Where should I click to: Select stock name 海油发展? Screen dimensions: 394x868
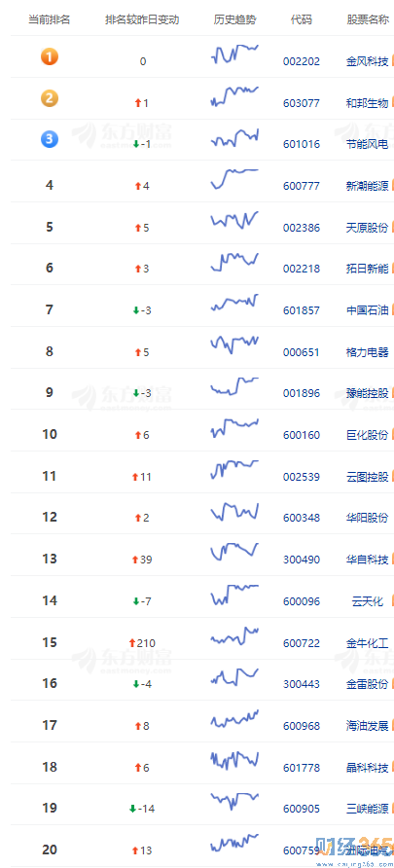pyautogui.click(x=368, y=726)
